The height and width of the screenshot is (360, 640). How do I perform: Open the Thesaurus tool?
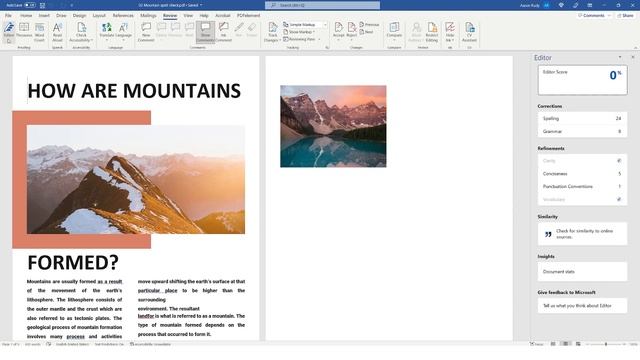click(x=24, y=30)
